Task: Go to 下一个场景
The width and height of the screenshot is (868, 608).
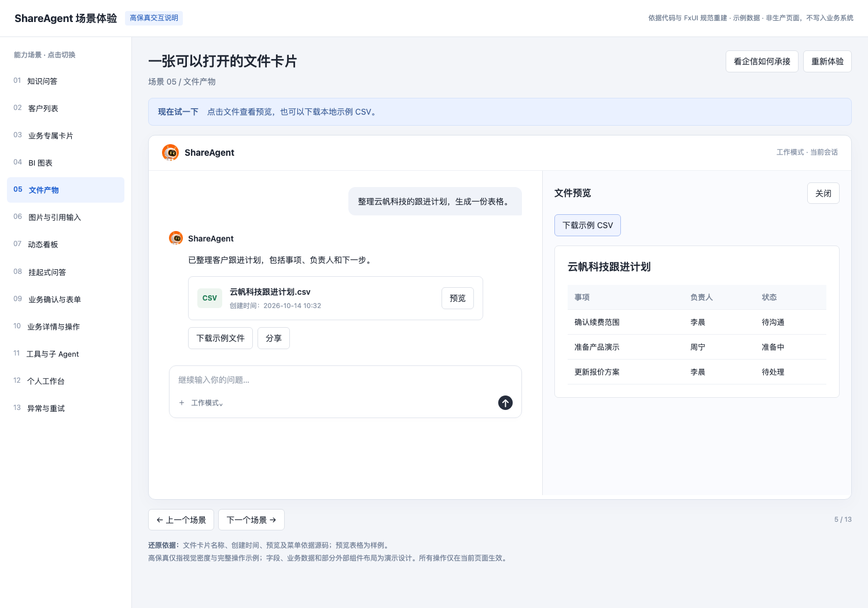Action: tap(251, 520)
